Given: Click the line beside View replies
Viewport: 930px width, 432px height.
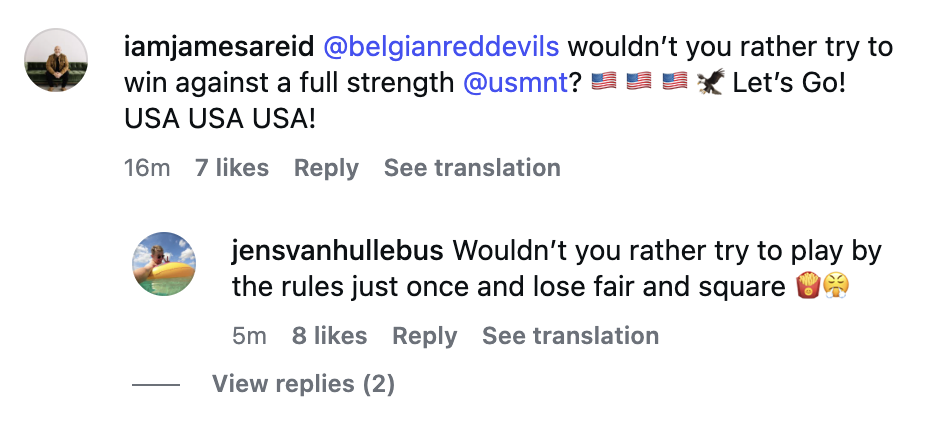Looking at the screenshot, I should [x=155, y=385].
